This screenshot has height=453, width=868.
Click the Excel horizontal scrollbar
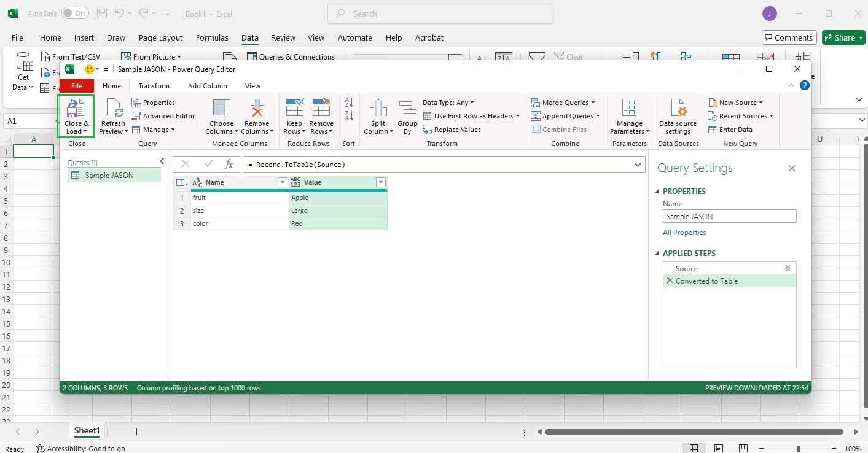click(694, 432)
